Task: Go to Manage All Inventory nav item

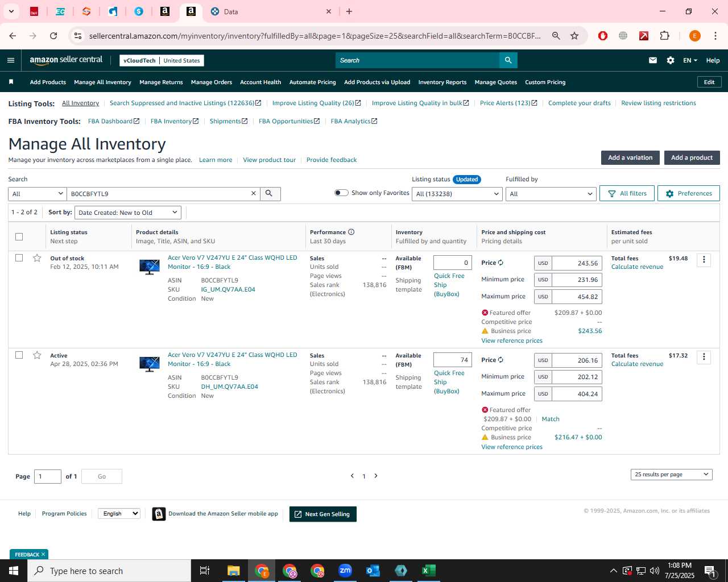Action: click(102, 82)
